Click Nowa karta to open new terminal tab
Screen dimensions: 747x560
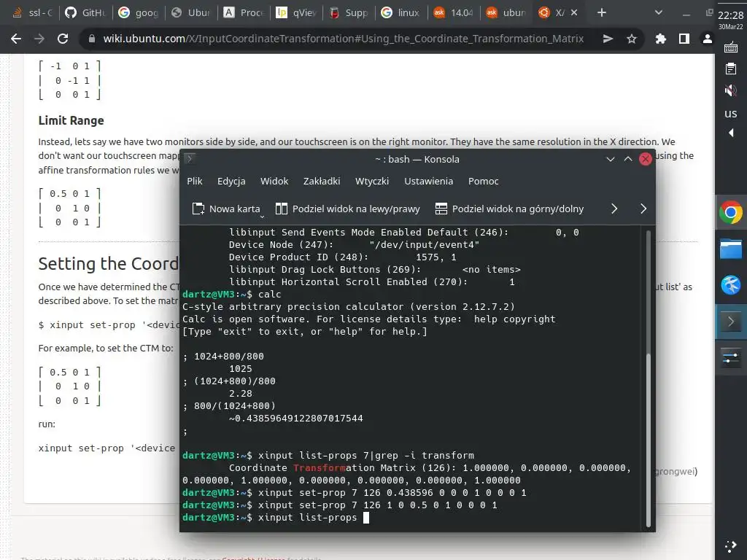pos(226,209)
